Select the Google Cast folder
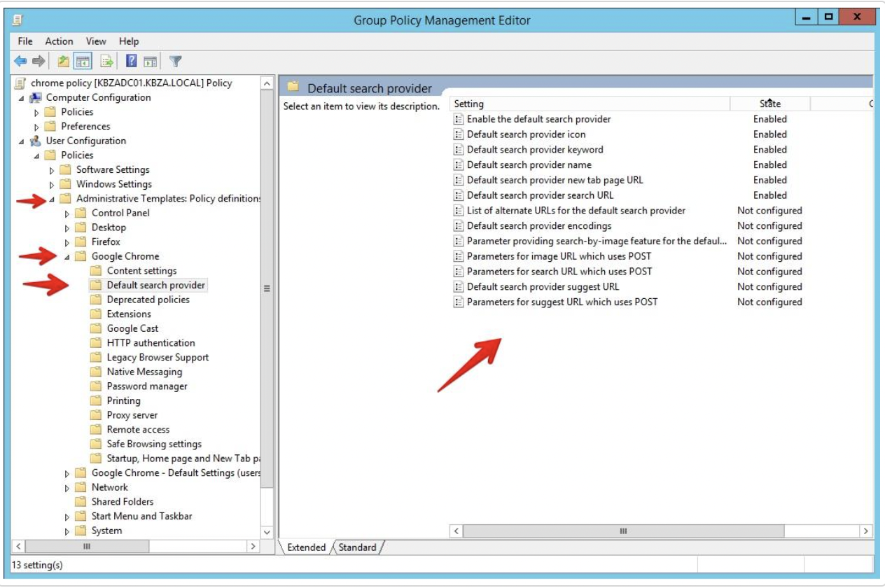Viewport: 885px width, 588px height. point(132,328)
